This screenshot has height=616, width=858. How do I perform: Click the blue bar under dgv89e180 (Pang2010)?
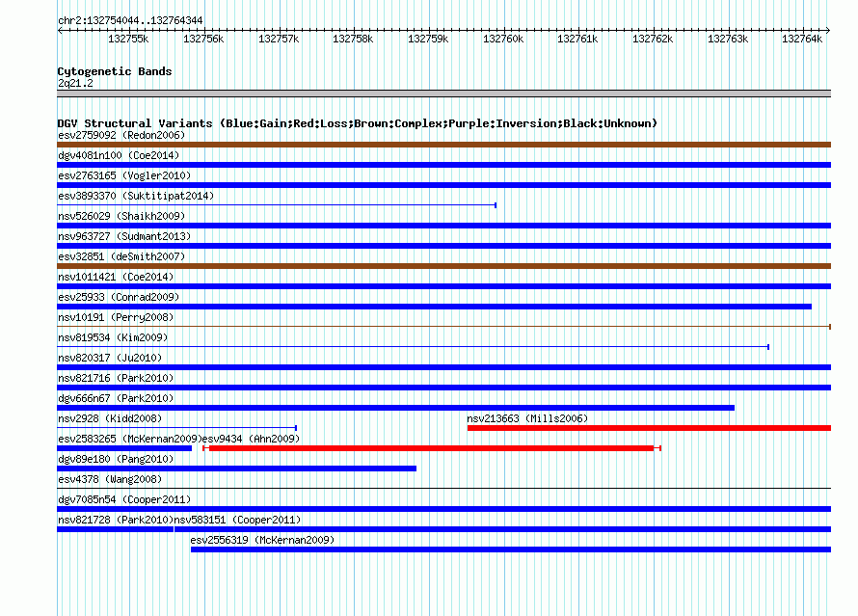(x=236, y=469)
